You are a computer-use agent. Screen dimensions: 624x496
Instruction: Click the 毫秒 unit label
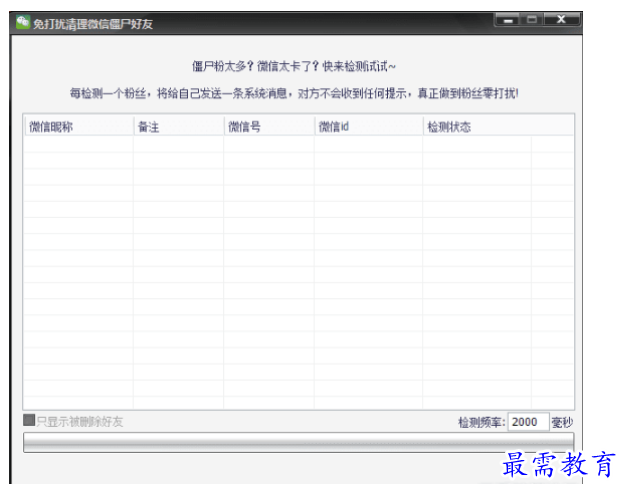click(562, 422)
